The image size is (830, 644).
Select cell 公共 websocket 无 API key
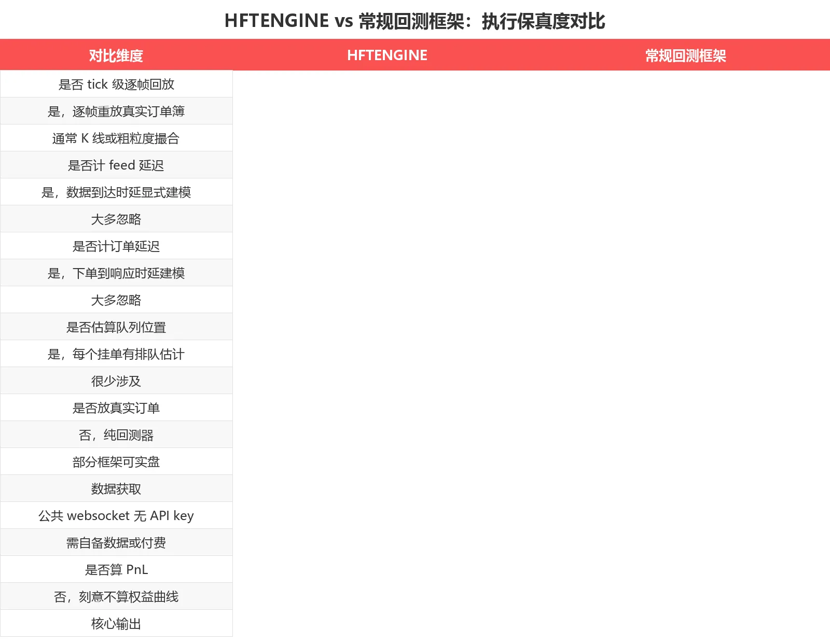click(116, 515)
